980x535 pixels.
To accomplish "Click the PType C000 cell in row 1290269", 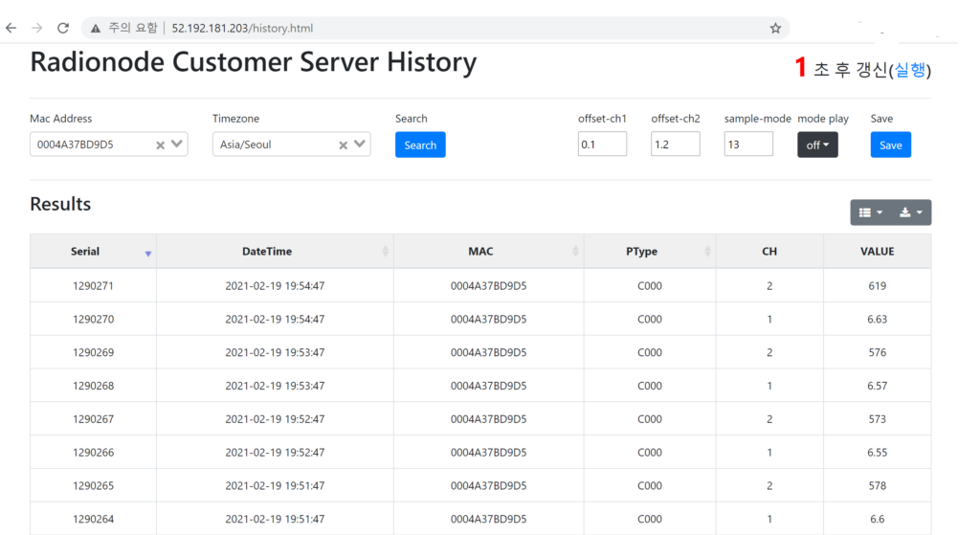I will pyautogui.click(x=650, y=352).
